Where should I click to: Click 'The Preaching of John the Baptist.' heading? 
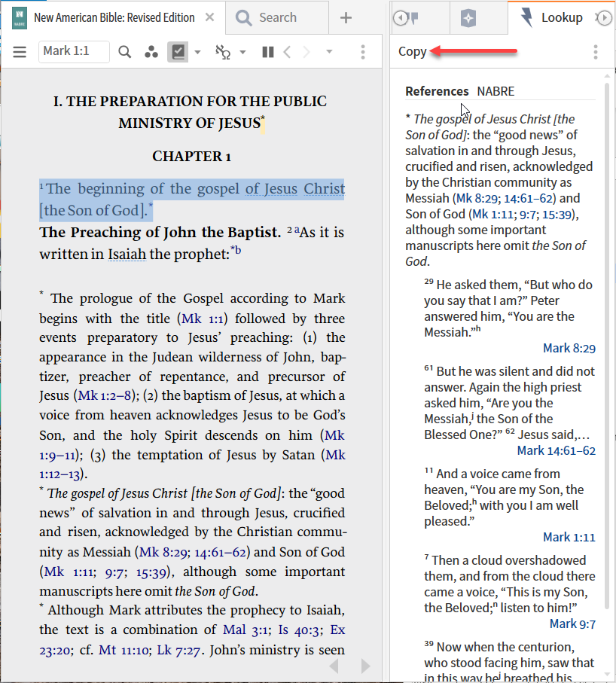(160, 232)
